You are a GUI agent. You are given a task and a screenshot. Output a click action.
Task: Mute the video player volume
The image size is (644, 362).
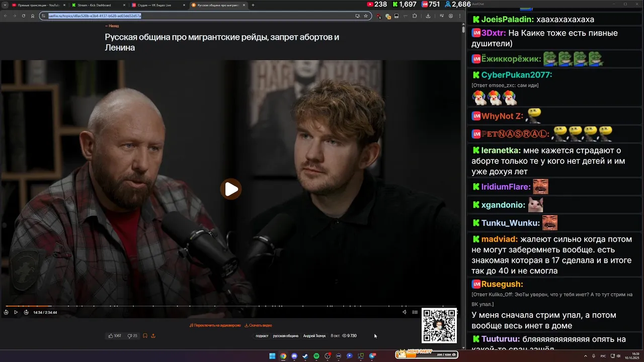(405, 312)
